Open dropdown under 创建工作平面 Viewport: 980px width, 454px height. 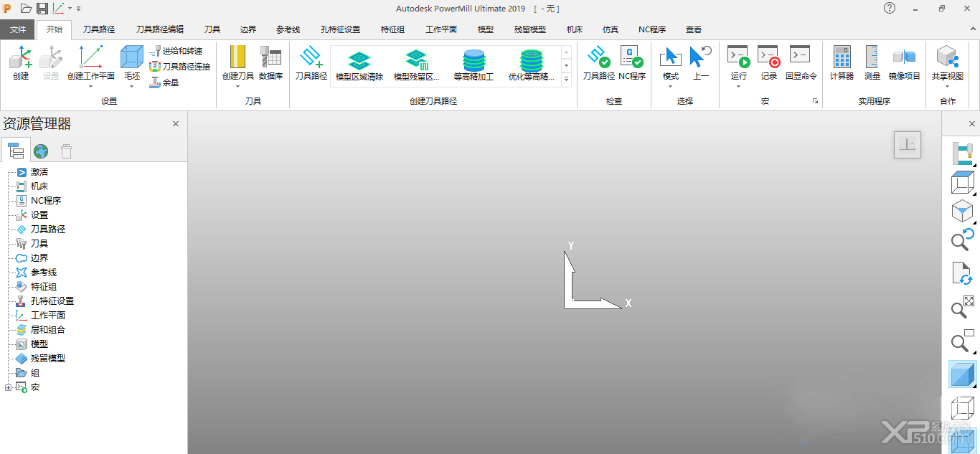tap(90, 87)
